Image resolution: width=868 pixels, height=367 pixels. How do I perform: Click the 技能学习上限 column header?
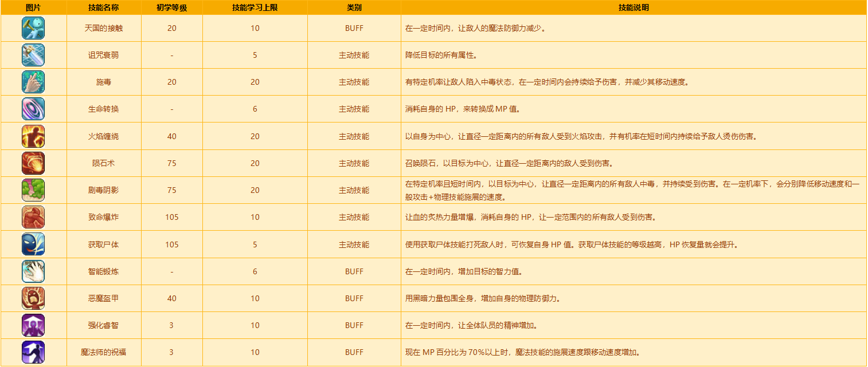(255, 7)
